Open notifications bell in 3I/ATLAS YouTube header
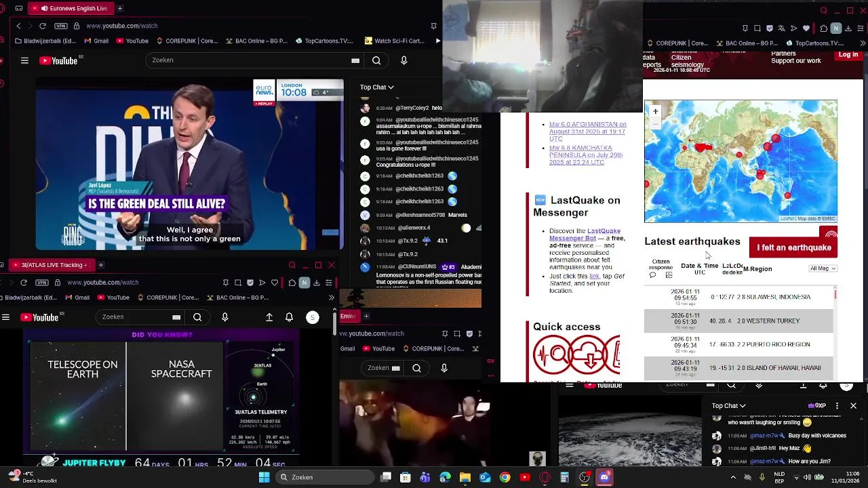 tap(290, 317)
